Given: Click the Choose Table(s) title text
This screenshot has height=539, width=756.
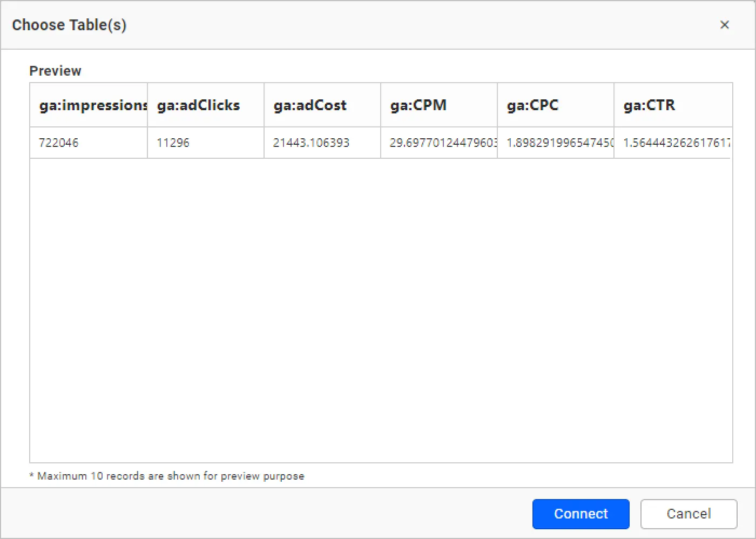Looking at the screenshot, I should coord(69,25).
